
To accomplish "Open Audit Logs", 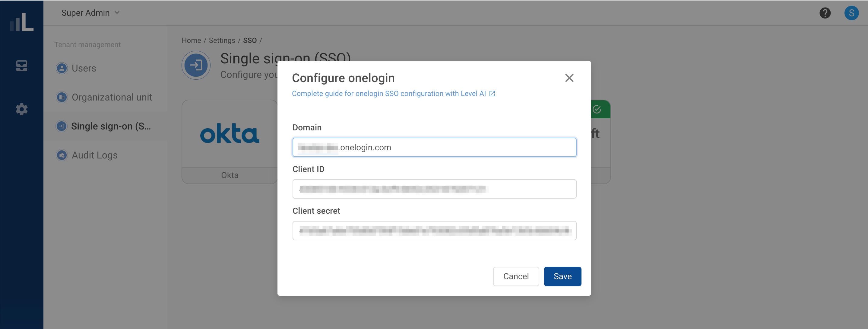I will tap(105, 155).
